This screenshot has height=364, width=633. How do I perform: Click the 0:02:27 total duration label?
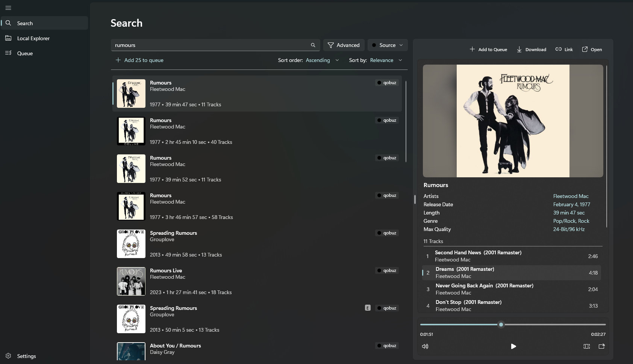(x=598, y=334)
